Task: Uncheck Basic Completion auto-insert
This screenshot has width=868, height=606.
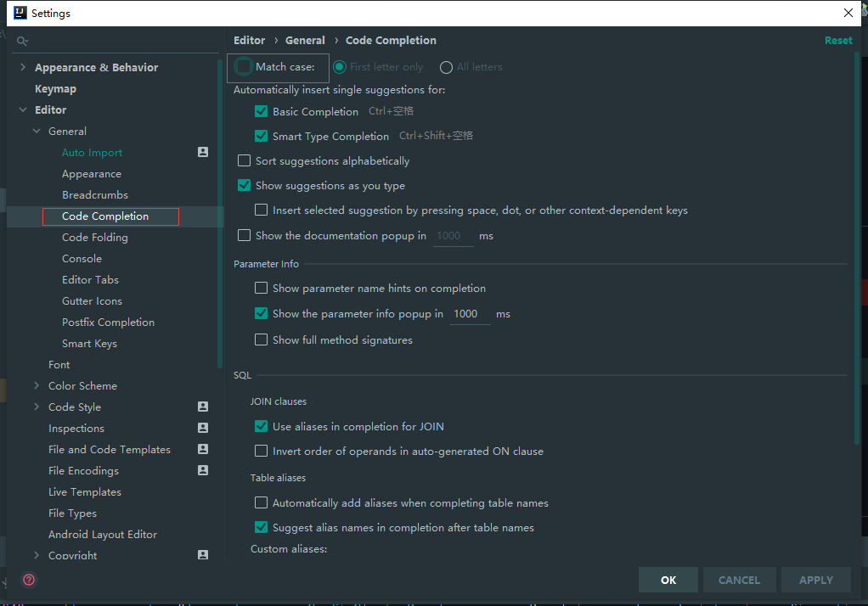Action: coord(261,111)
